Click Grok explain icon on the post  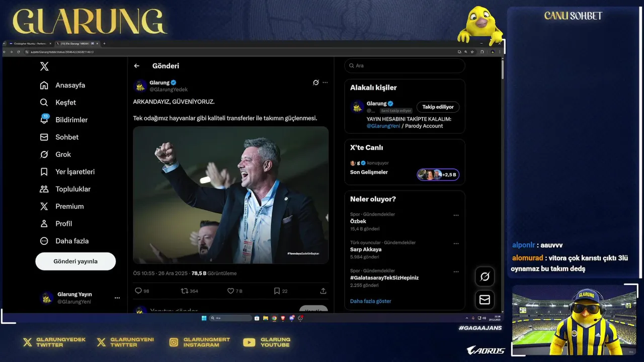coord(316,82)
